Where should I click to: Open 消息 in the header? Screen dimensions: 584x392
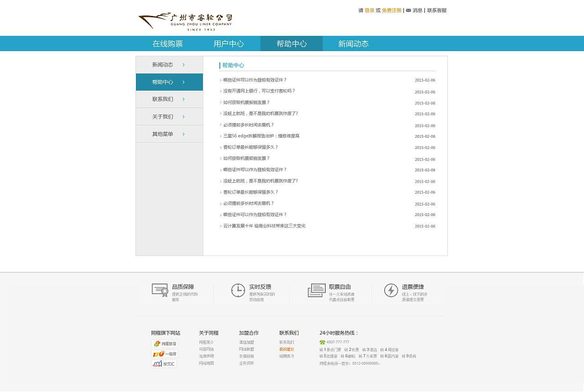coord(417,10)
